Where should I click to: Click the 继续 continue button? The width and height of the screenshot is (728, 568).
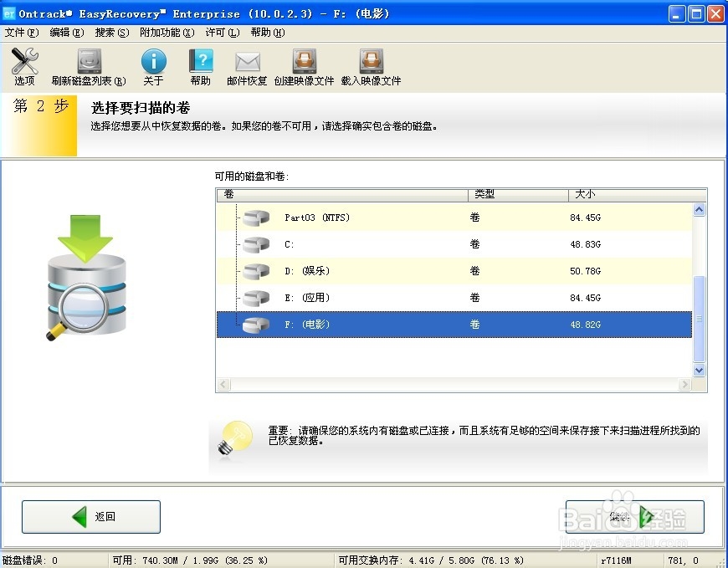[634, 516]
